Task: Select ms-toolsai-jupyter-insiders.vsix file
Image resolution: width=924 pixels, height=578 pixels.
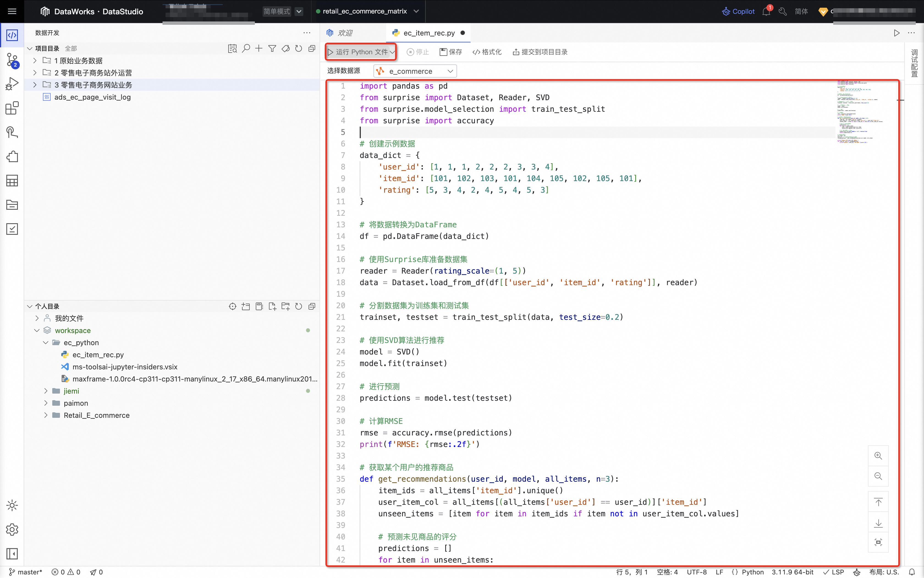Action: coord(125,367)
